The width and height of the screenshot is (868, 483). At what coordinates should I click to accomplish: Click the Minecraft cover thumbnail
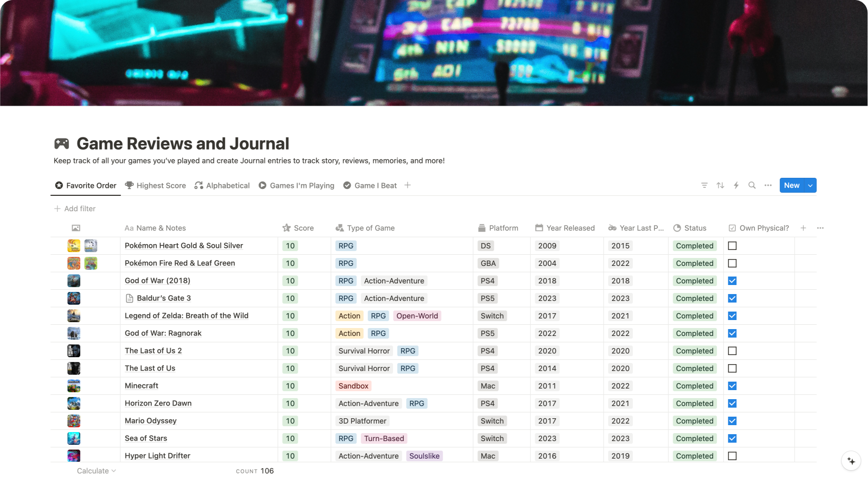74,386
